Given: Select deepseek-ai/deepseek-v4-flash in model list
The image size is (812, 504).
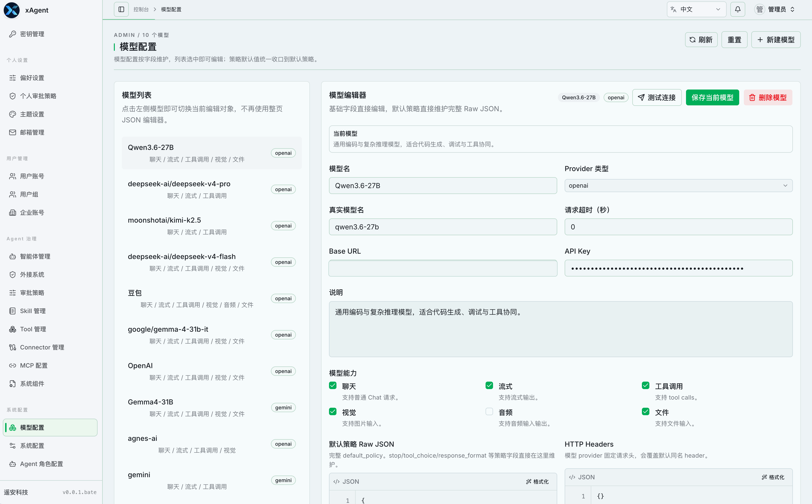Looking at the screenshot, I should click(211, 262).
